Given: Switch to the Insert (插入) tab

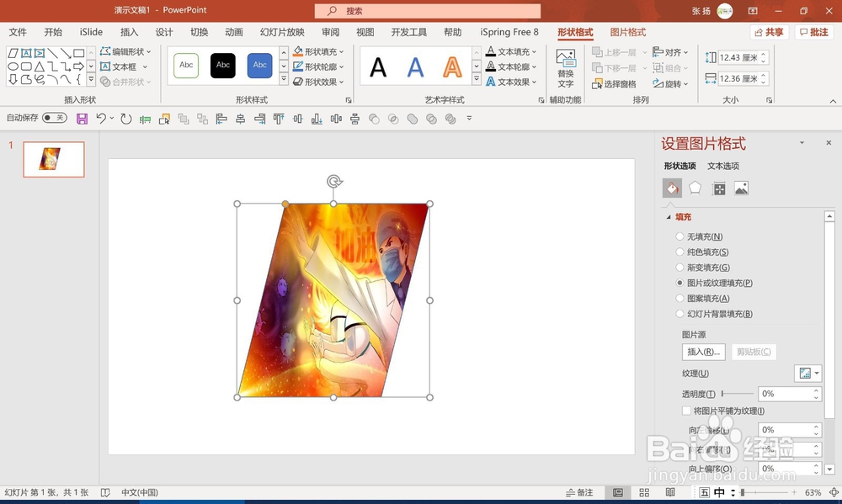Looking at the screenshot, I should (x=129, y=32).
